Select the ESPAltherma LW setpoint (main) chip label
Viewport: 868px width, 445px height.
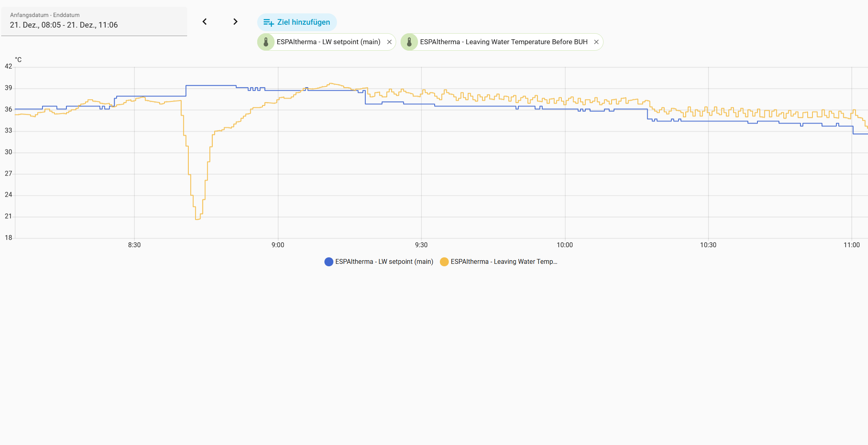328,42
